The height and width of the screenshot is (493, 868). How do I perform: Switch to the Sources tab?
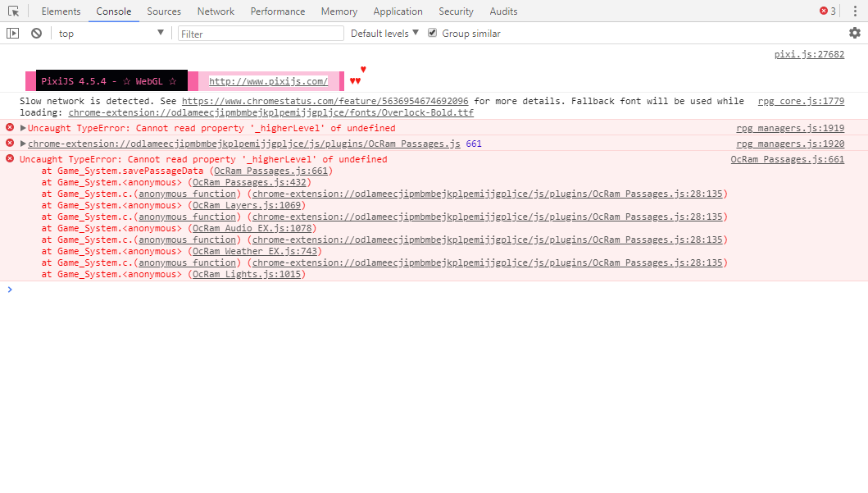pyautogui.click(x=164, y=11)
